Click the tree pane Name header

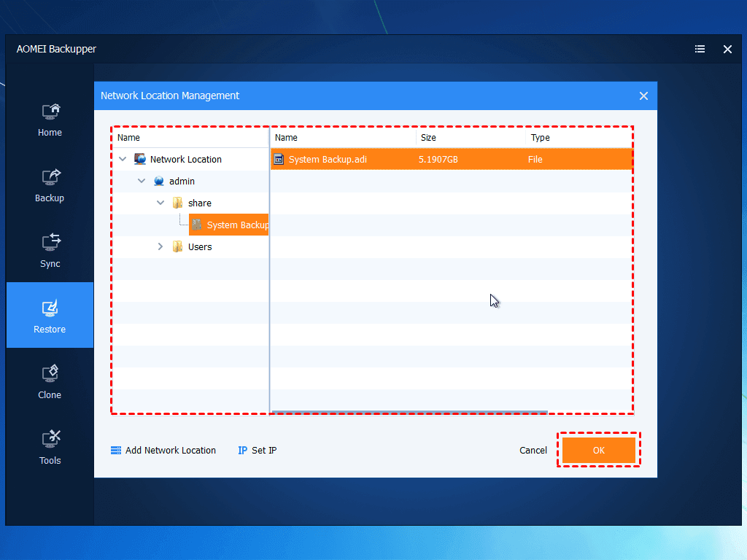190,138
